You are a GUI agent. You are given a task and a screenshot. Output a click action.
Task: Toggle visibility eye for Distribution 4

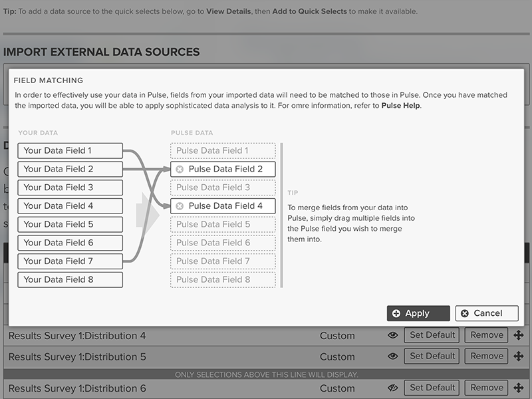point(392,335)
